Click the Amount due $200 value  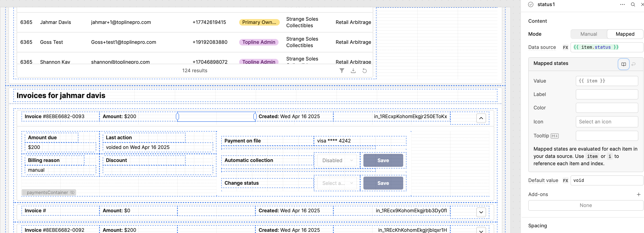(34, 148)
